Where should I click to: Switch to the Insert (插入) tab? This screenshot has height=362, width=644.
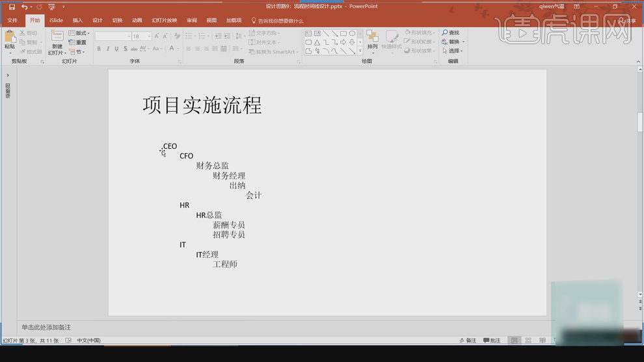[77, 20]
